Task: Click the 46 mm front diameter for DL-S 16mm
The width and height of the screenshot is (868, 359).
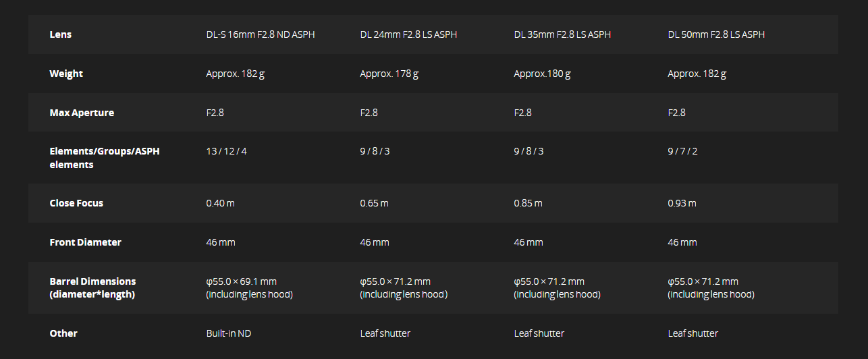Action: tap(221, 242)
